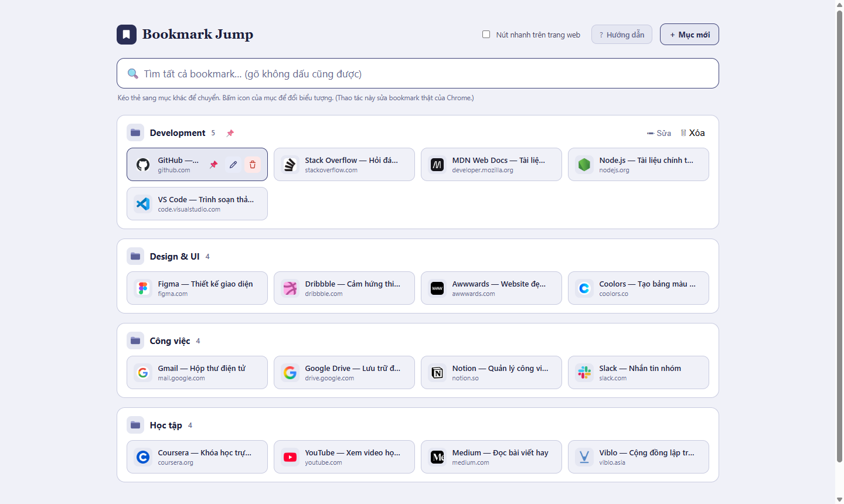Click the Stack Overflow favicon
Screen dimensions: 844x504
click(x=290, y=165)
